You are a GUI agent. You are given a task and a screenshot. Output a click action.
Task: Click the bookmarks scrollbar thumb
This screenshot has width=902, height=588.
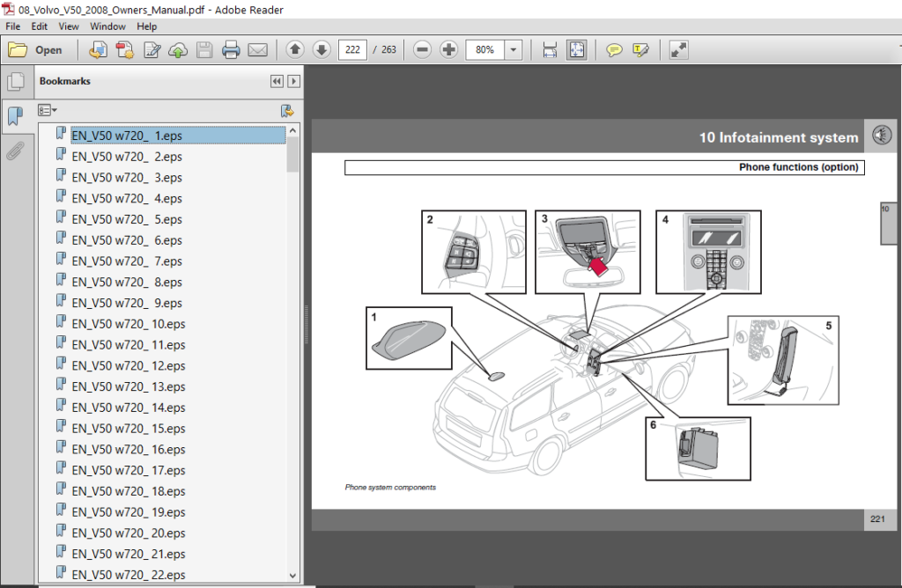pyautogui.click(x=292, y=155)
